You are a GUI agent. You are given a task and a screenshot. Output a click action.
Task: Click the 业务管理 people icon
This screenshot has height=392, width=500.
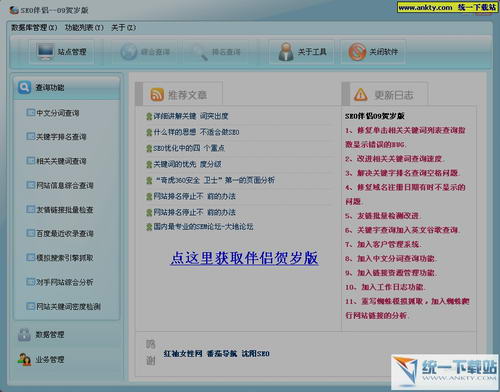(24, 360)
